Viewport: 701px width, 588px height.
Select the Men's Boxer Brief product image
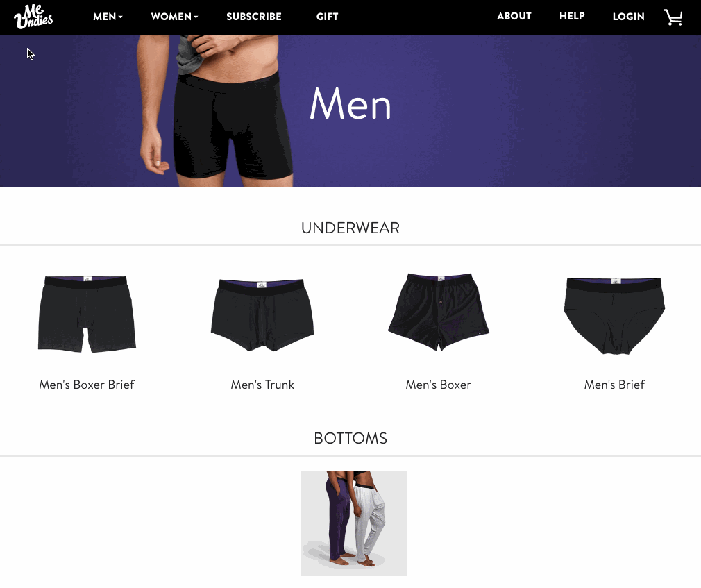pos(87,314)
